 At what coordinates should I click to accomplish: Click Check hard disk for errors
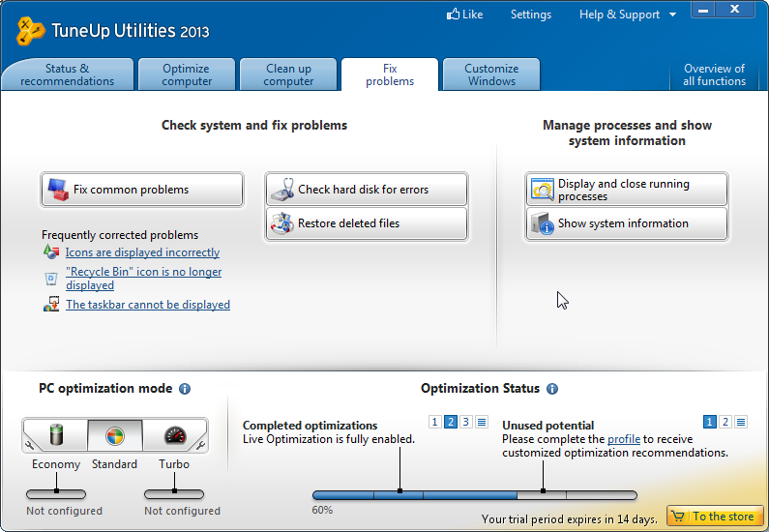[x=367, y=190]
